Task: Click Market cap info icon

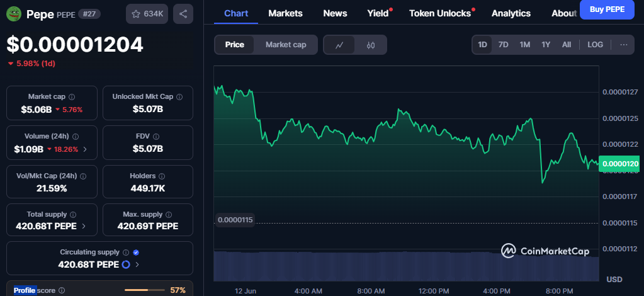Action: pos(72,97)
